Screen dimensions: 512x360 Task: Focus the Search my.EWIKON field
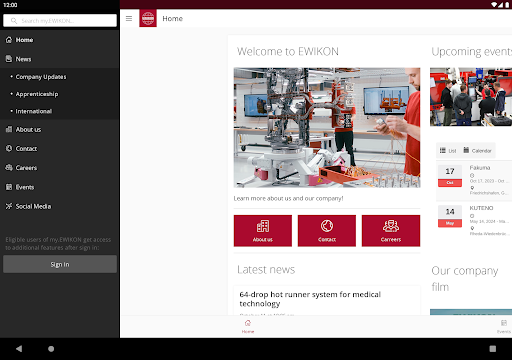(60, 21)
